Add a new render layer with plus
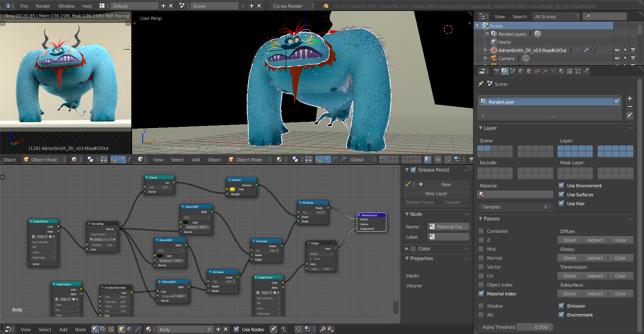The image size is (644, 334). click(629, 98)
